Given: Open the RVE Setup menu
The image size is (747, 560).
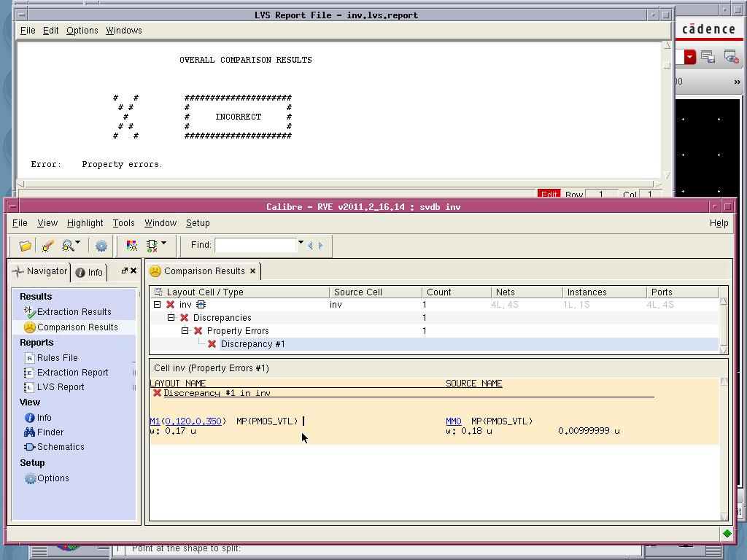Looking at the screenshot, I should (198, 223).
